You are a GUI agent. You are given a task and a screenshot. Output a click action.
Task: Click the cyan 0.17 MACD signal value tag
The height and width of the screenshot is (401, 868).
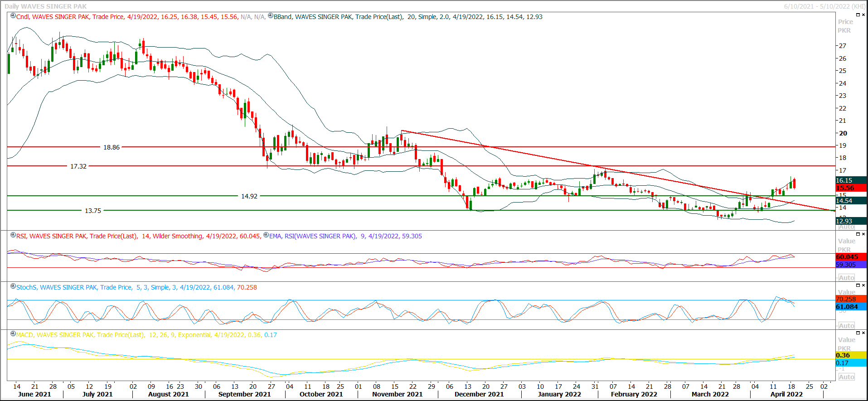point(851,363)
